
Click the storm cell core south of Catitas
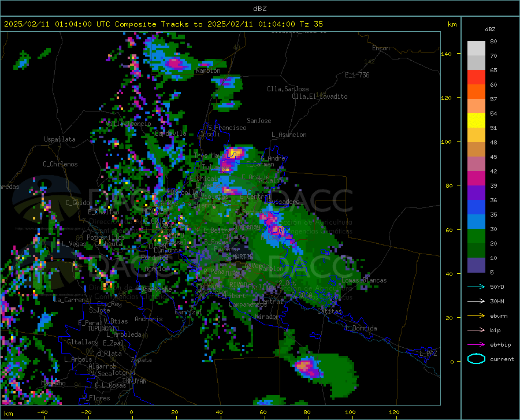(x=304, y=366)
